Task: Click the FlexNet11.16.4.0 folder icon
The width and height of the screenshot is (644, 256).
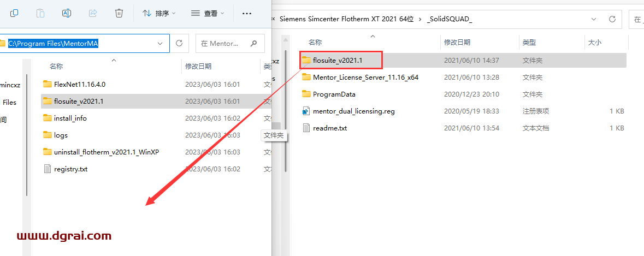Action: click(48, 84)
